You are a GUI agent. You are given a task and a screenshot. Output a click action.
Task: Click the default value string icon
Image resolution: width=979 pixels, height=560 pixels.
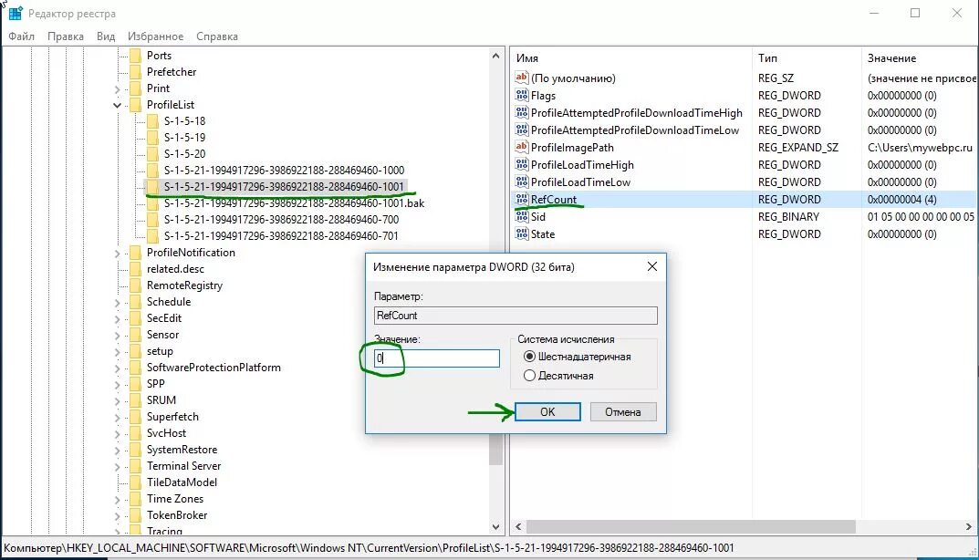point(521,78)
